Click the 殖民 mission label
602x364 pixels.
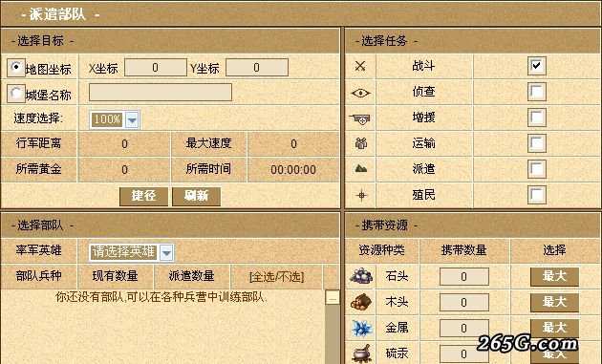(x=423, y=195)
